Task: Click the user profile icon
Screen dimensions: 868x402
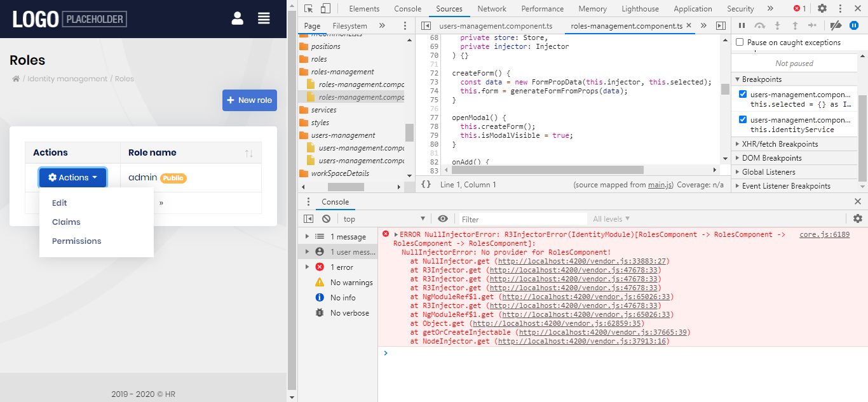Action: 238,18
